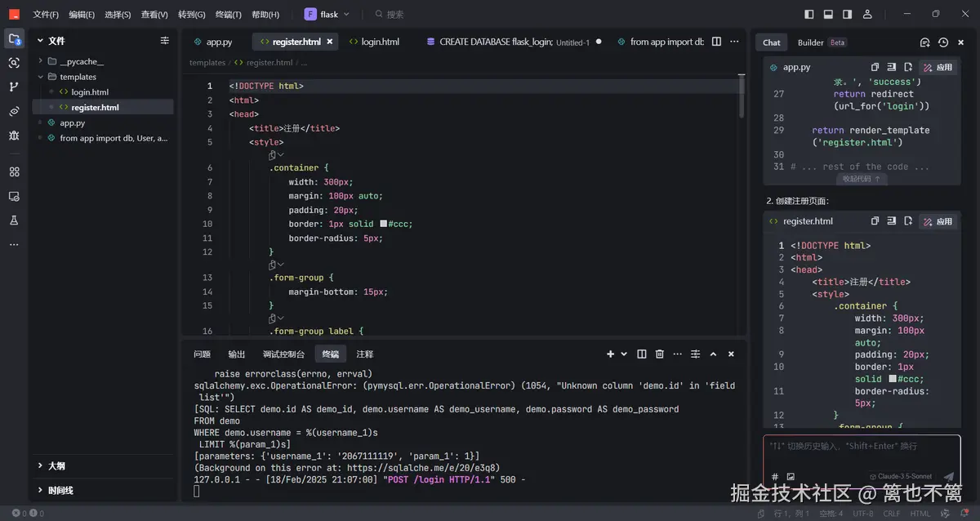The width and height of the screenshot is (980, 521).
Task: Split the editor to the right
Action: click(x=716, y=42)
